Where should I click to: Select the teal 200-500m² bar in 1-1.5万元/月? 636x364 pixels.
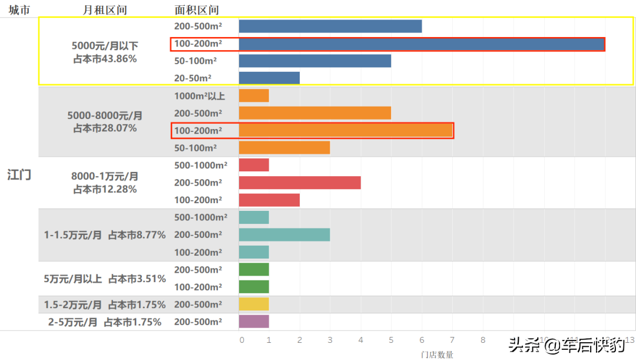coord(284,234)
